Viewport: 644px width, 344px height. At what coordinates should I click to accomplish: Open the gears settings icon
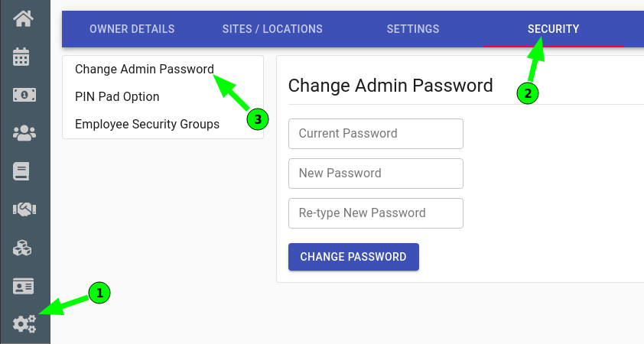(24, 324)
